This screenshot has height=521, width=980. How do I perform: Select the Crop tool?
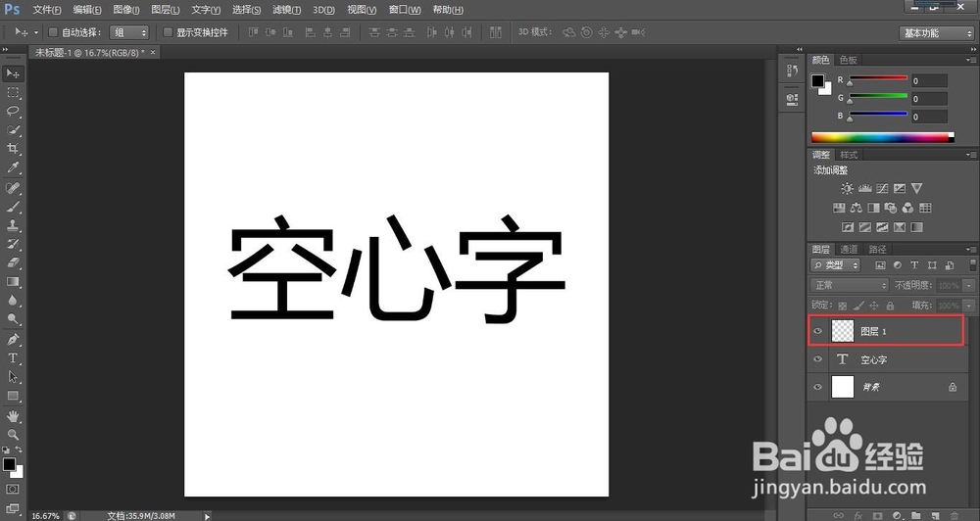tap(13, 149)
